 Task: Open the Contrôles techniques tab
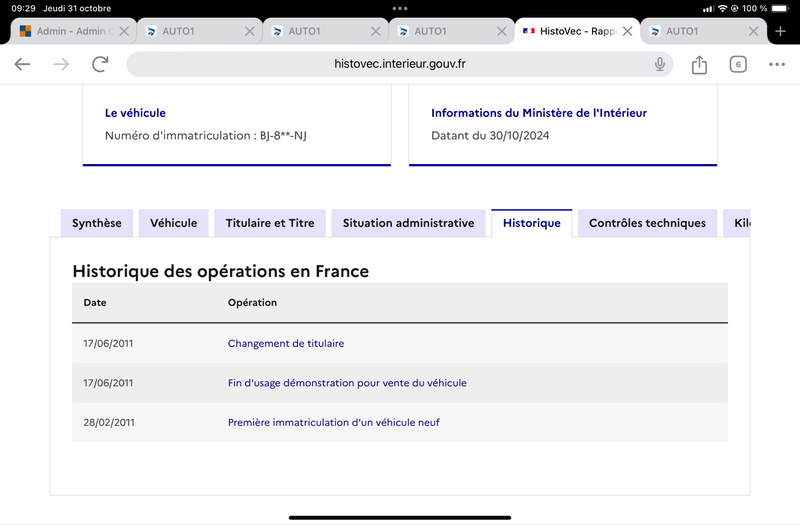pos(647,223)
